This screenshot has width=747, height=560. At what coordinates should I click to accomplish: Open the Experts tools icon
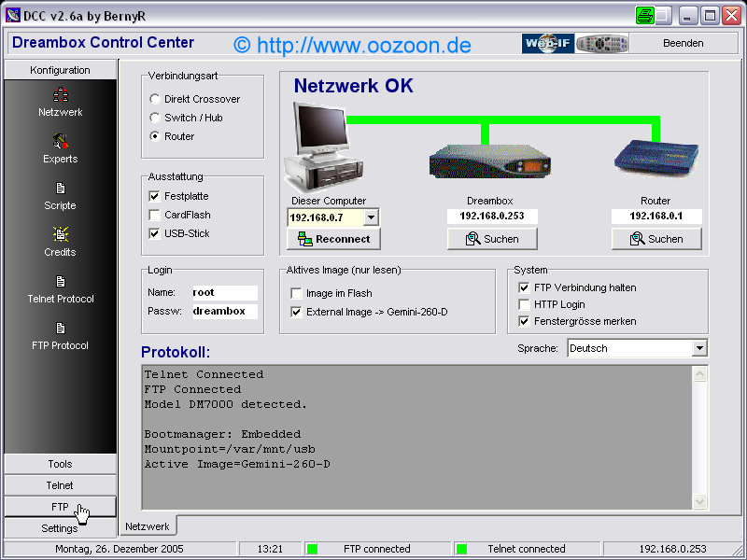pos(61,142)
